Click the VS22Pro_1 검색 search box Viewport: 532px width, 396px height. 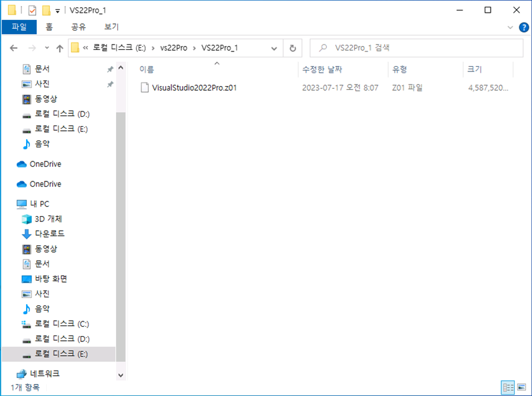[416, 48]
